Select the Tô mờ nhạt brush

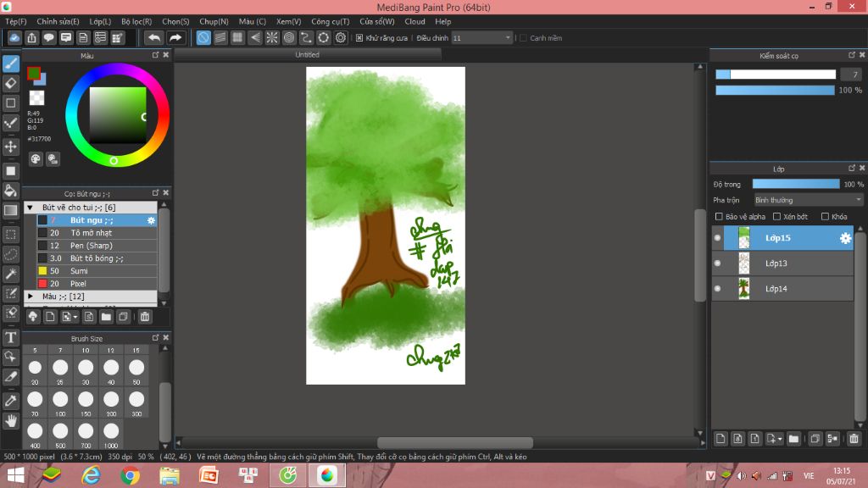coord(97,233)
